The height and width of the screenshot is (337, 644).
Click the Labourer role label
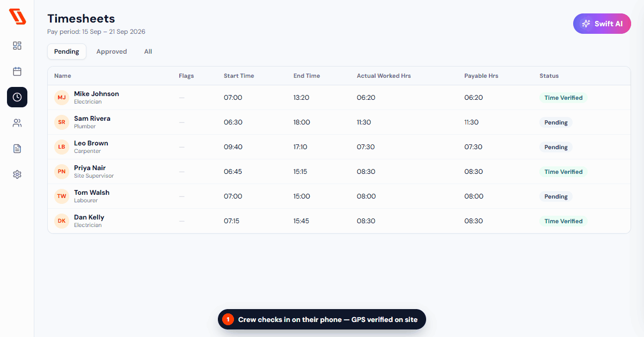[x=86, y=201]
